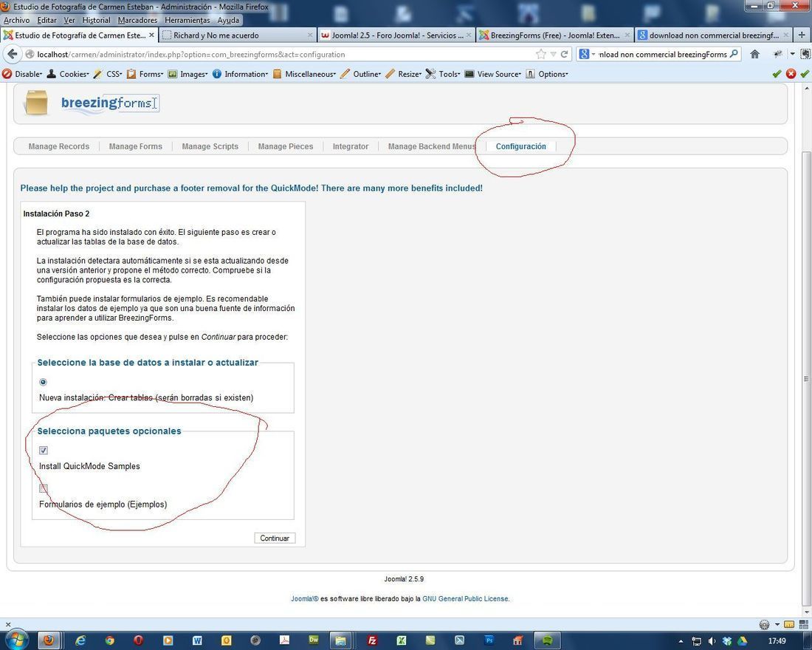Open the Configuración section link

[521, 147]
